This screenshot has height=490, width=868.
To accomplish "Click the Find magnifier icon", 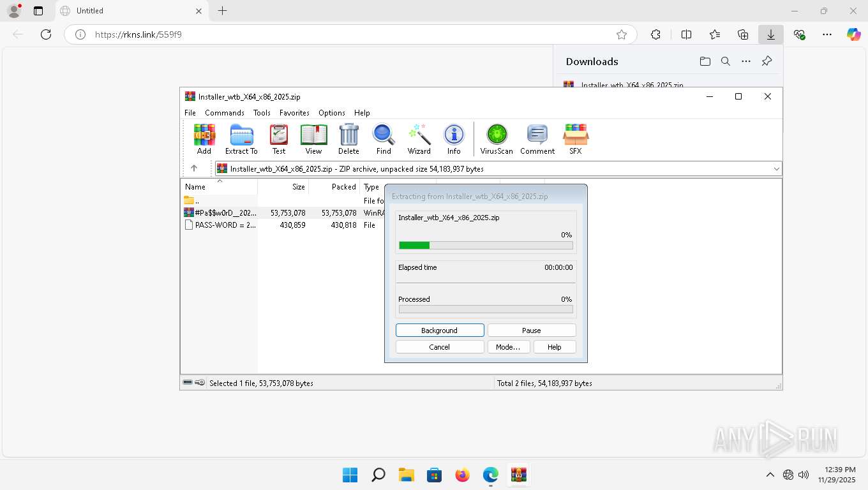I will [384, 139].
